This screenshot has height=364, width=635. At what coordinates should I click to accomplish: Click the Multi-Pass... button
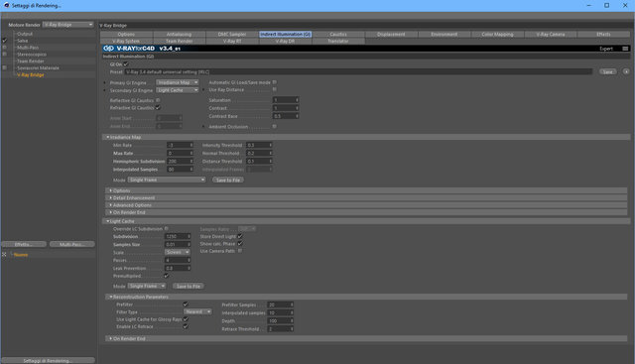[72, 244]
